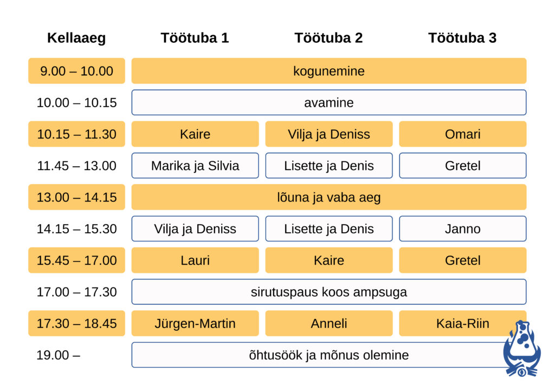Click the Töötuba 1 column header
This screenshot has height=392, width=555.
[x=195, y=38]
